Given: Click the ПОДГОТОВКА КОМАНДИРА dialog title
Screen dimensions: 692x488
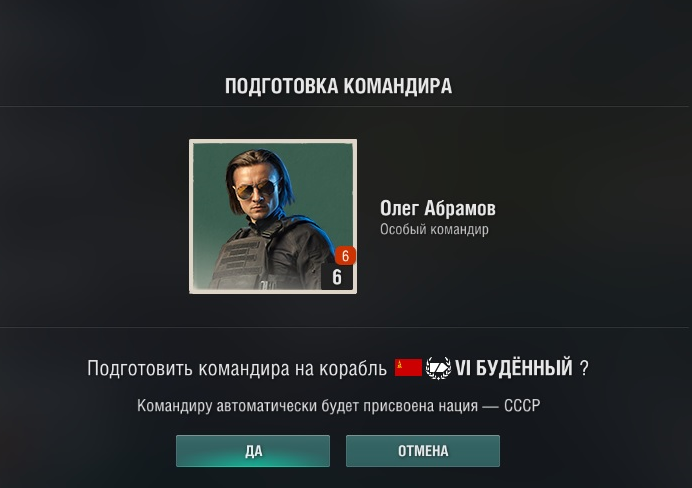Looking at the screenshot, I should [x=338, y=86].
